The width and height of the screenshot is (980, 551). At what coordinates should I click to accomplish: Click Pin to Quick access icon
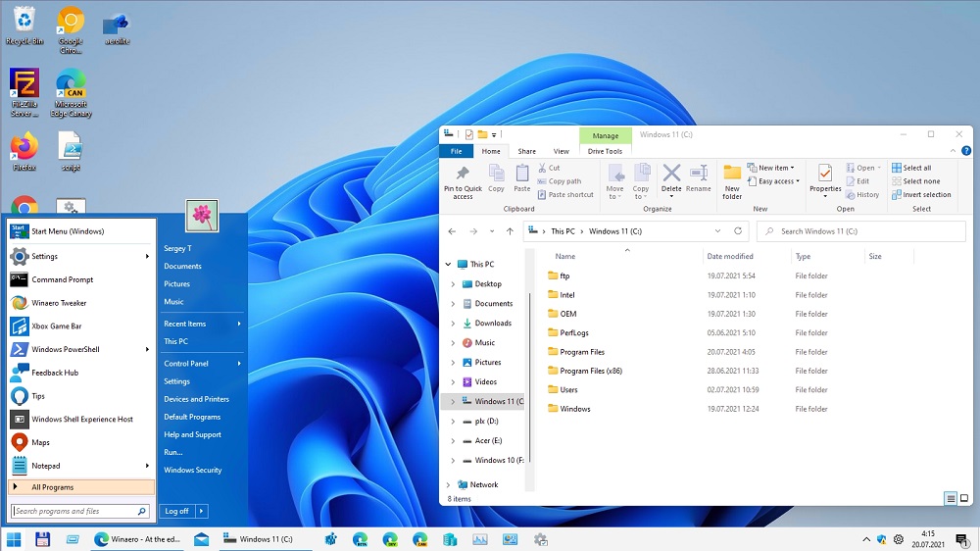(x=463, y=181)
